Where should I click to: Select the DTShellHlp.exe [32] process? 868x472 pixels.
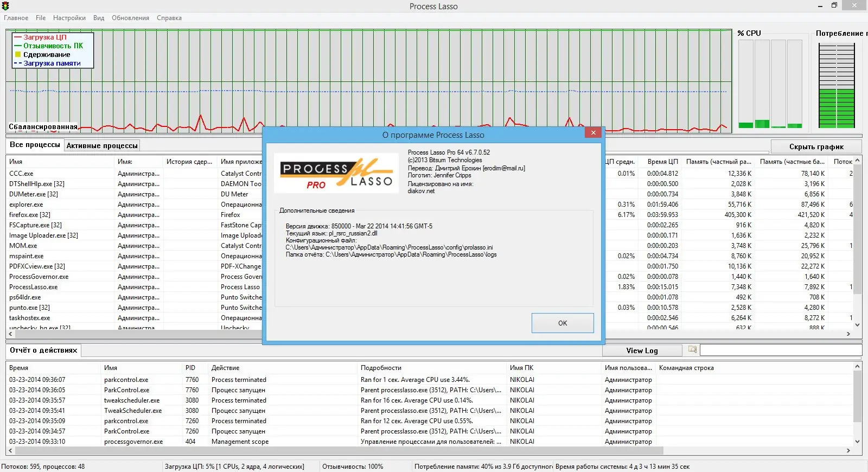pyautogui.click(x=37, y=184)
